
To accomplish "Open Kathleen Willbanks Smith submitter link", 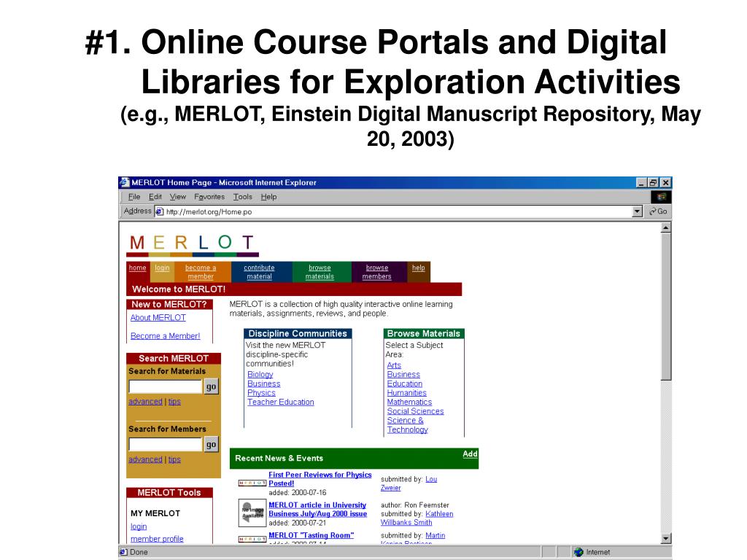I will point(417,518).
